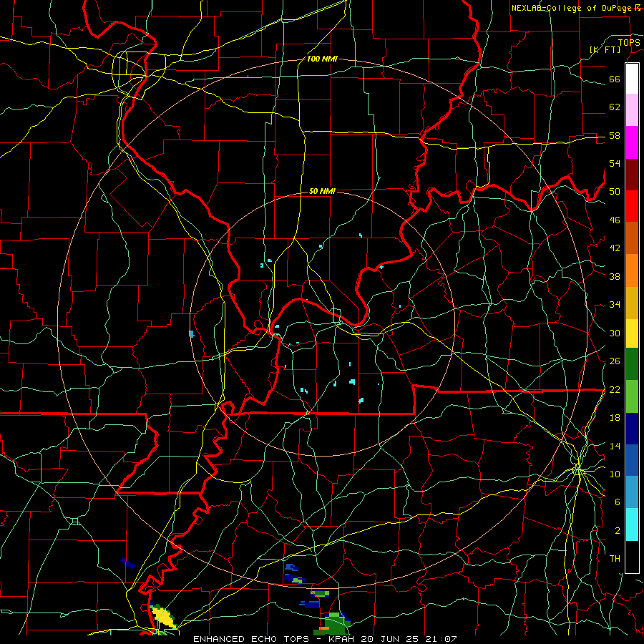Screen dimensions: 644x644
Task: Click the legend value 58
Action: (615, 135)
